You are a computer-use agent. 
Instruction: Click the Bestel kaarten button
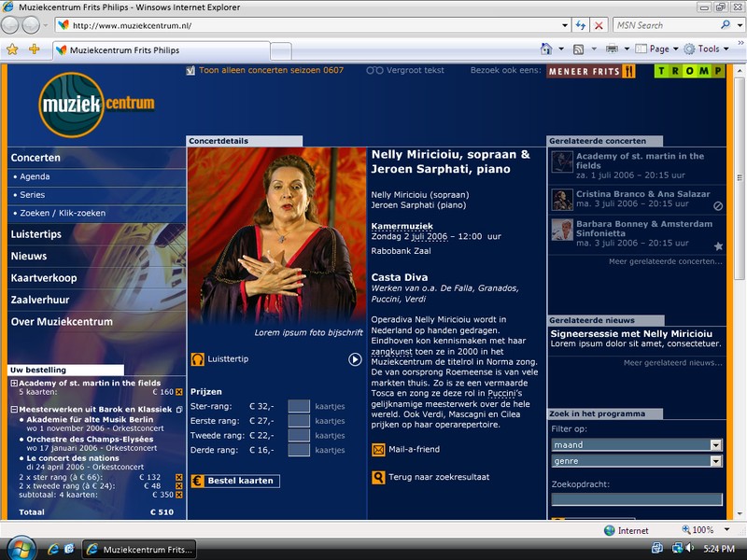(x=234, y=481)
